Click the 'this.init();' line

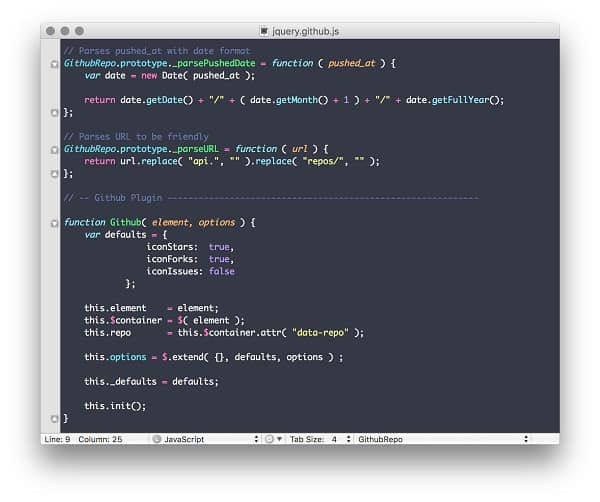click(115, 406)
